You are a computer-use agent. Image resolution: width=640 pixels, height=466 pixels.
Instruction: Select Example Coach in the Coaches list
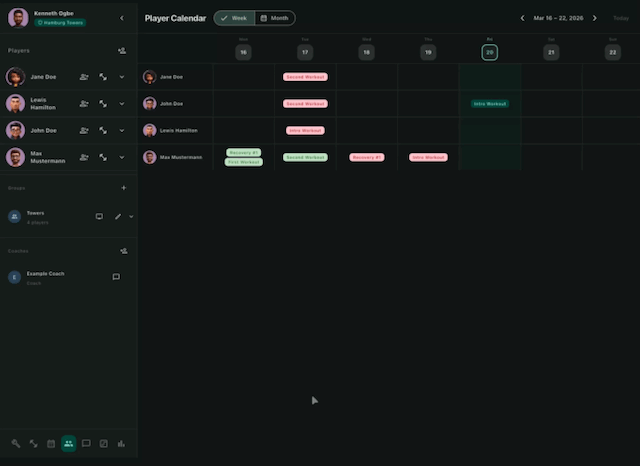point(45,277)
